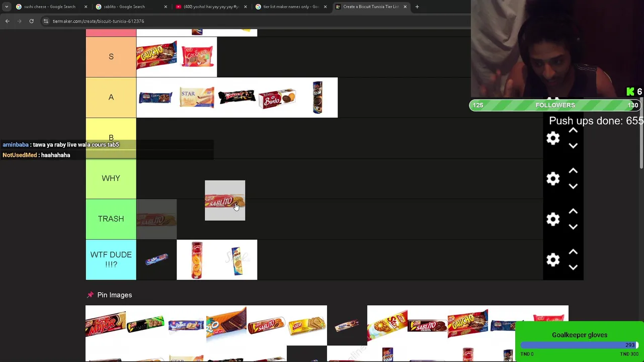Click the NotUsedMed chat username
The width and height of the screenshot is (644, 362).
click(20, 155)
